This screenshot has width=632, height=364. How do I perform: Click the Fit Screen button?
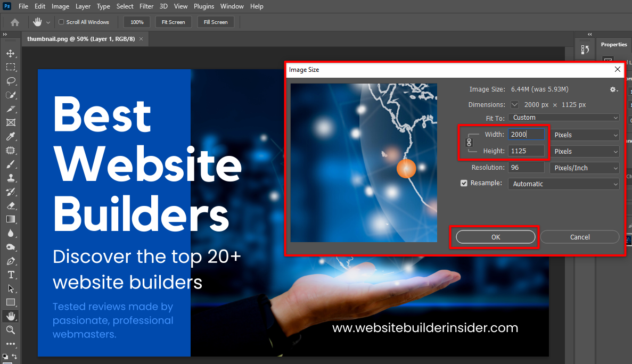(173, 22)
